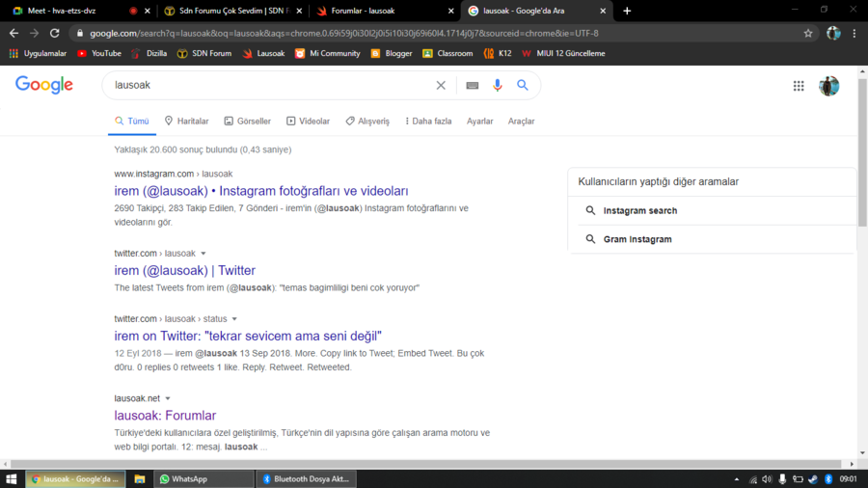Close the Forumlar - lausoak tab
This screenshot has width=868, height=488.
tap(450, 11)
